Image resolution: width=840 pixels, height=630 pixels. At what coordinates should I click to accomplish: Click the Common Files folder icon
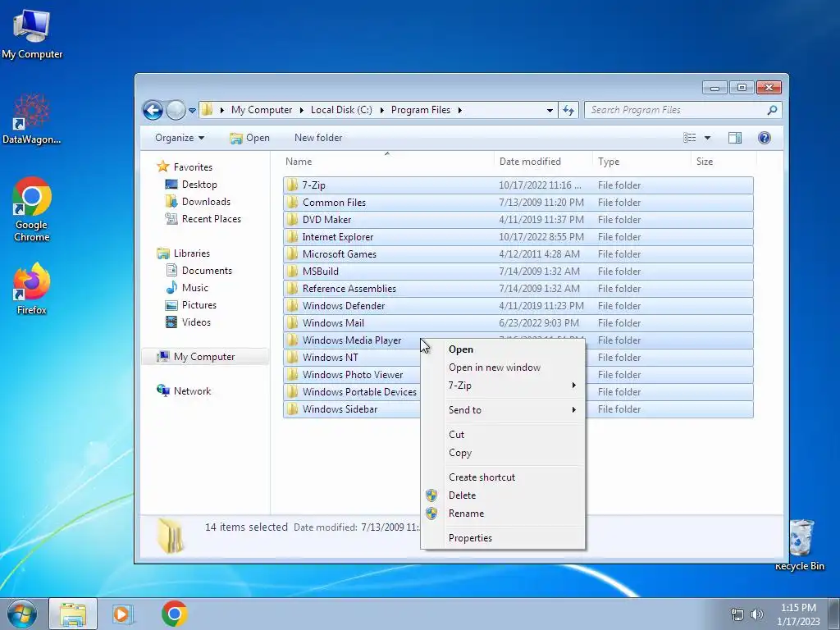point(292,203)
